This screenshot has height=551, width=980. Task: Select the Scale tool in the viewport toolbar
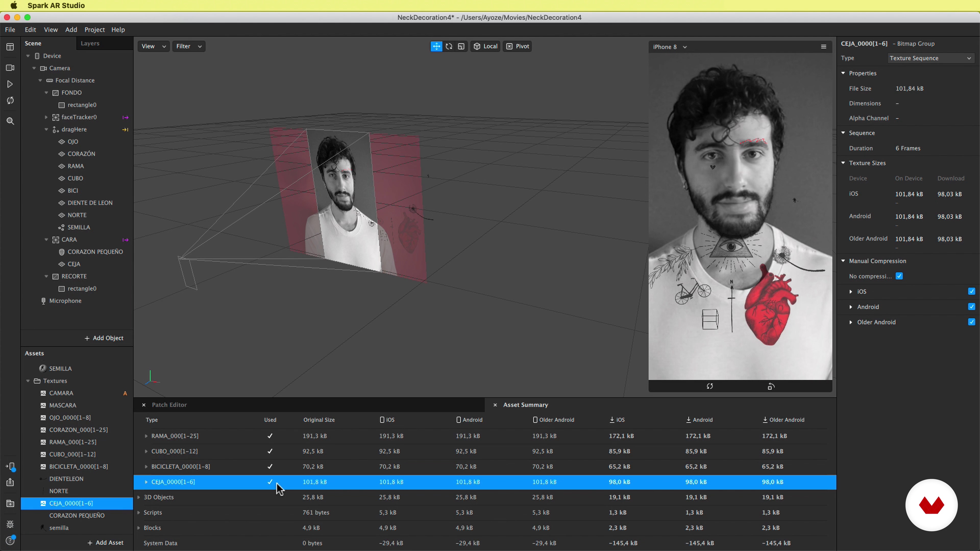coord(461,46)
